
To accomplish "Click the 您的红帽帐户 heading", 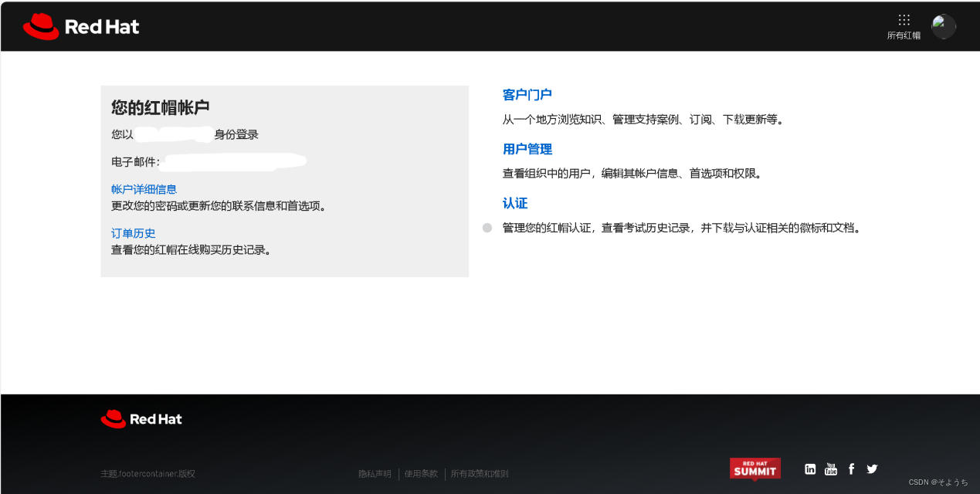I will [x=161, y=107].
